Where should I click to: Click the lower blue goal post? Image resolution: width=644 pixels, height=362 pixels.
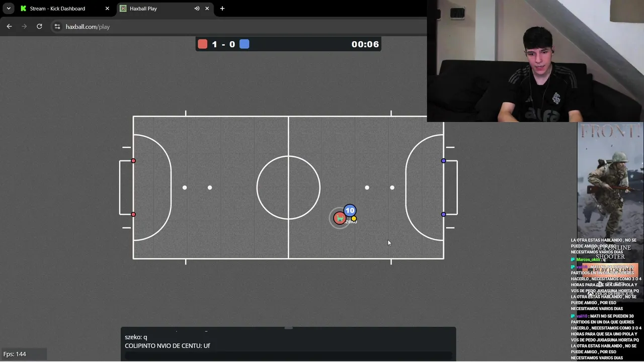(x=443, y=215)
